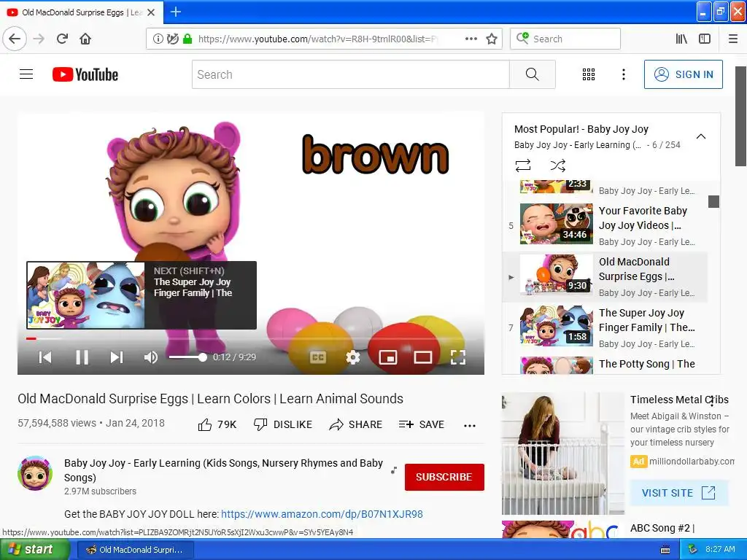Viewport: 747px width, 560px height.
Task: Click the next video preview thumbnail
Action: 86,295
